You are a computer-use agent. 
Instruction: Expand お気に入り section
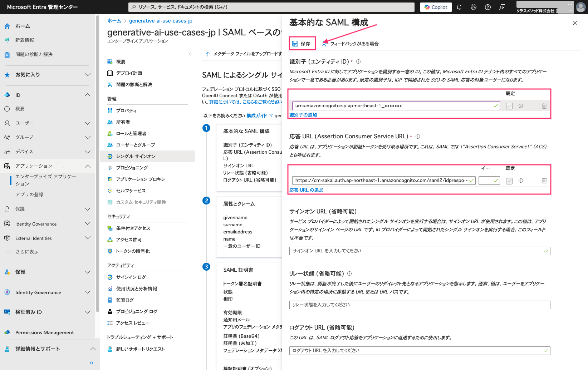(88, 75)
